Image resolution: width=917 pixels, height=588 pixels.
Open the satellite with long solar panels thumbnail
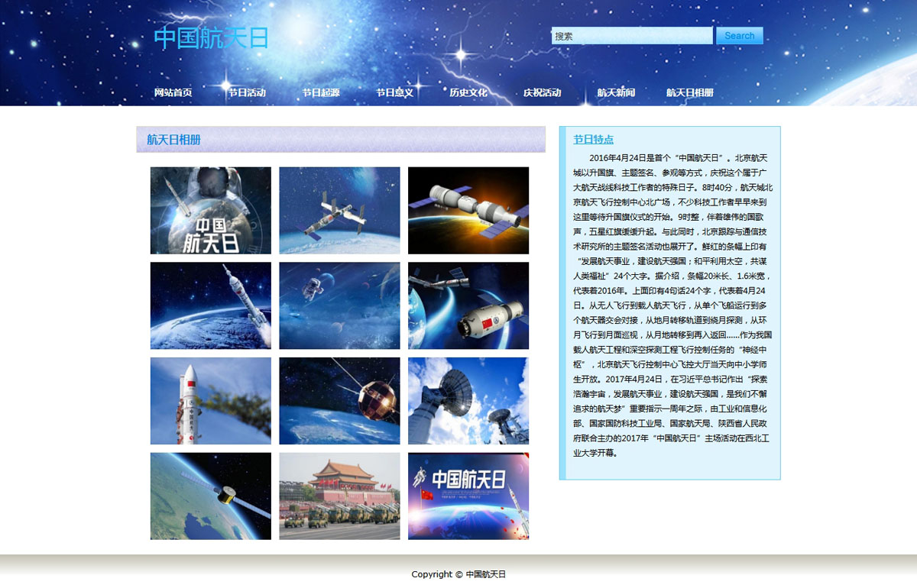coord(211,496)
